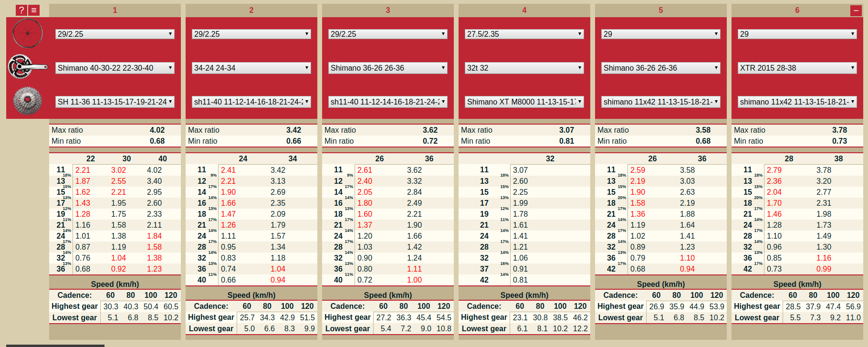868x347 pixels.
Task: Select column 1 header tab
Action: 115,10
